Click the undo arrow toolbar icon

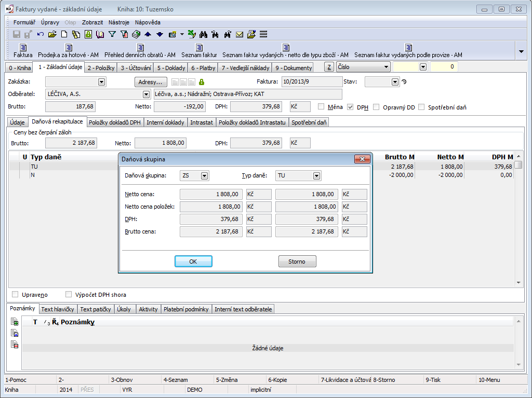pos(41,34)
